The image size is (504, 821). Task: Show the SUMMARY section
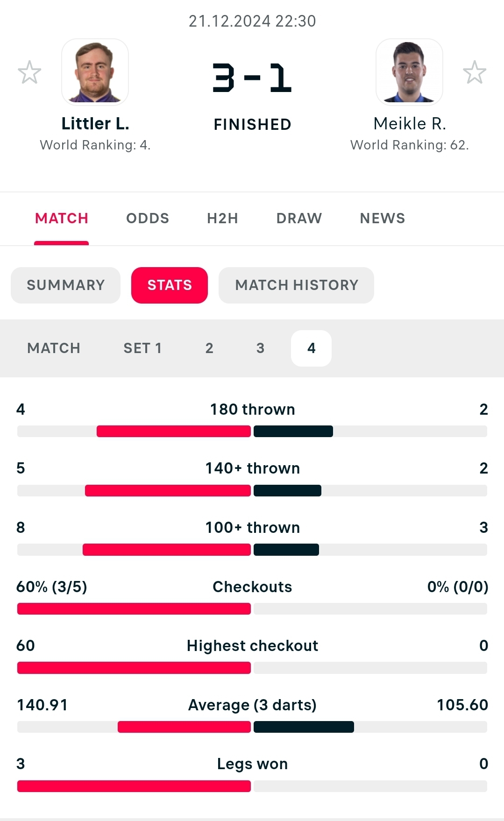click(x=65, y=285)
